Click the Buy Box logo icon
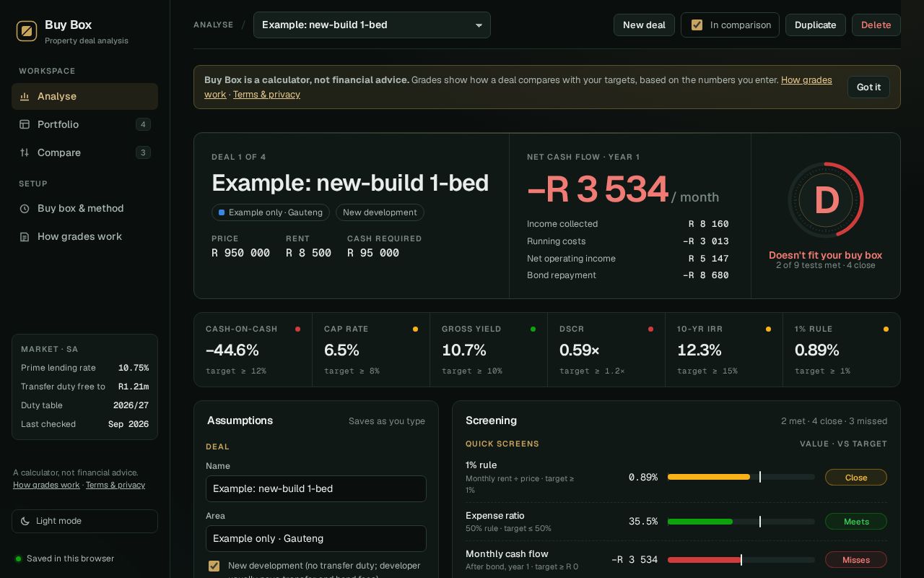The height and width of the screenshot is (578, 924). pyautogui.click(x=27, y=31)
